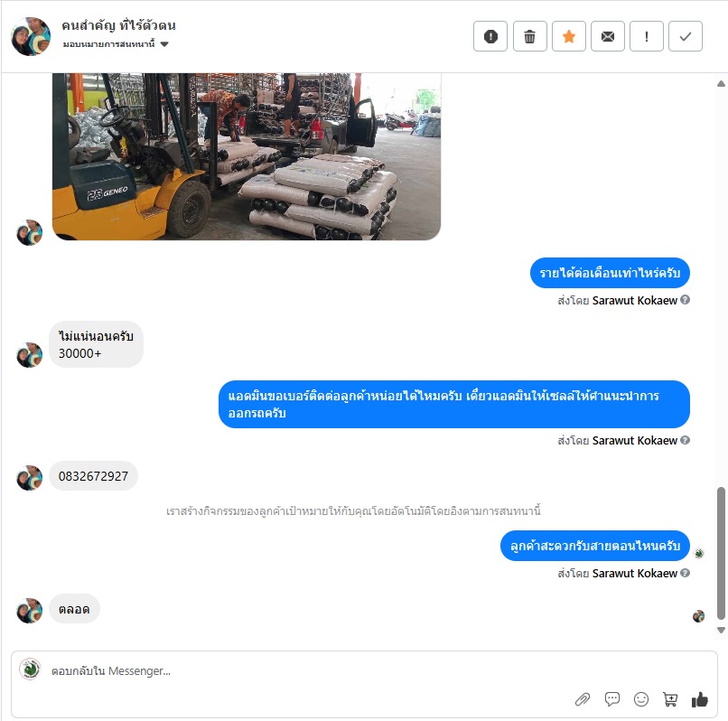Click the phone number 0832672927 message
728x721 pixels.
[93, 476]
